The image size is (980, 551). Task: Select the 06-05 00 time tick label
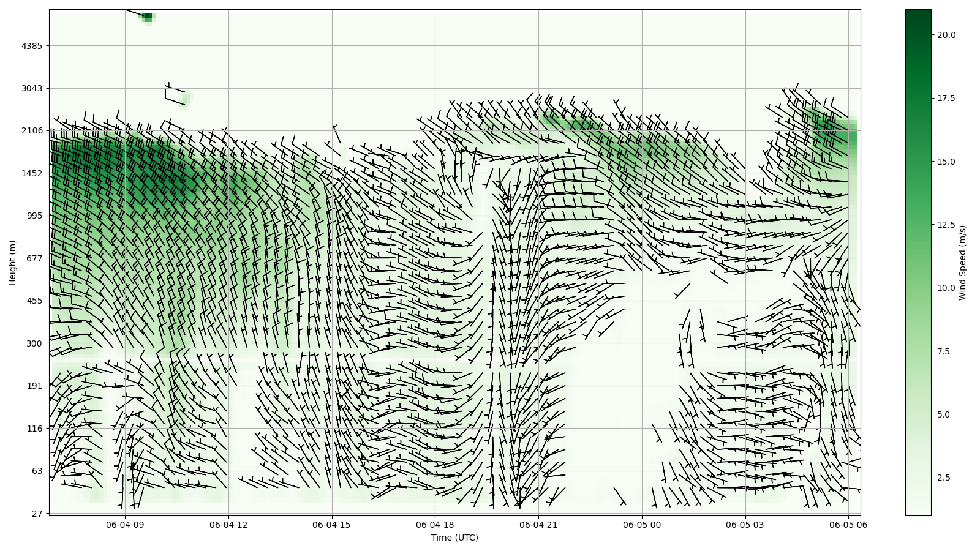(x=642, y=525)
